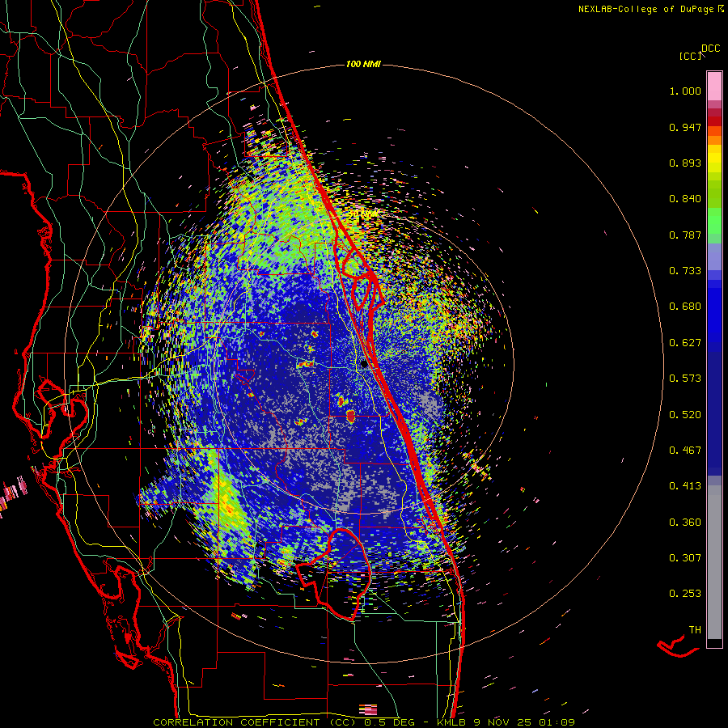Click the 100 NMI range ring label
The image size is (728, 728).
pyautogui.click(x=363, y=64)
